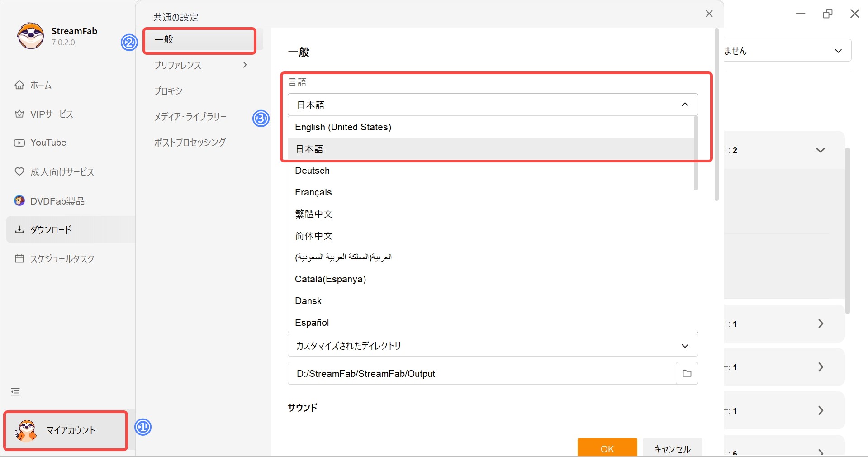Screen dimensions: 868x457
Task: Go to YouTube in the sidebar
Action: point(40,143)
